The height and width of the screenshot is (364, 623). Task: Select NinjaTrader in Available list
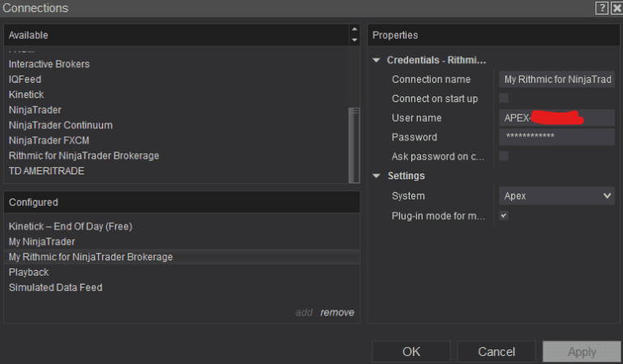(x=35, y=110)
